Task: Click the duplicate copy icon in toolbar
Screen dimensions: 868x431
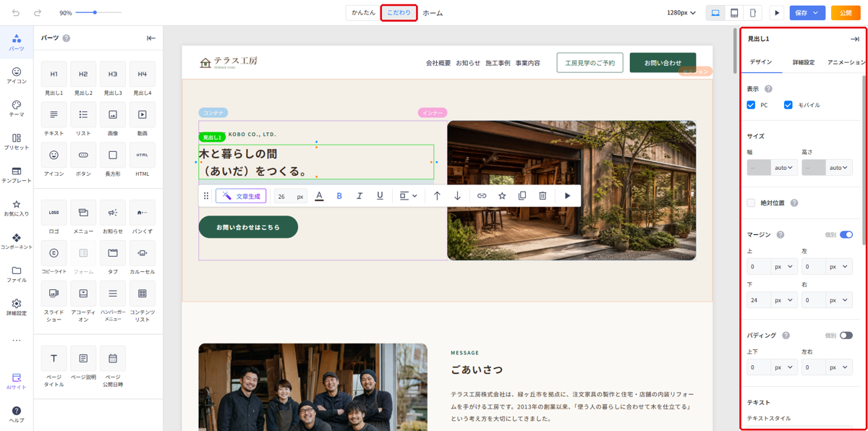Action: [522, 196]
